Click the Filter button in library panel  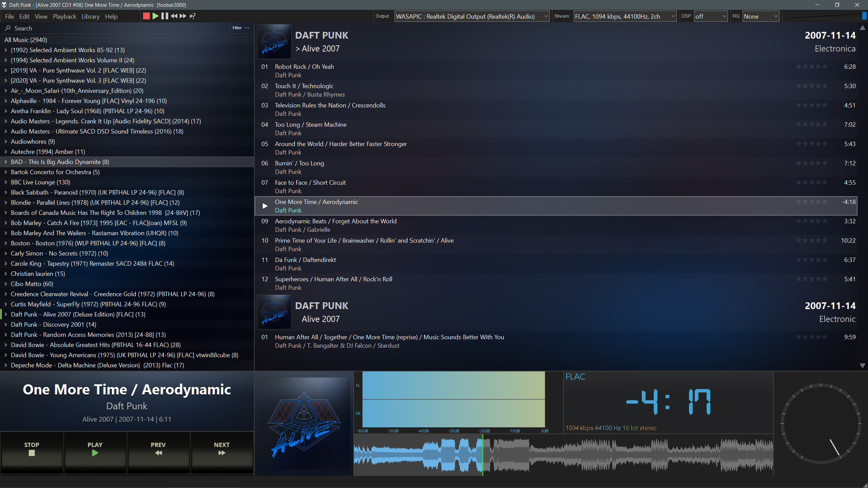237,28
